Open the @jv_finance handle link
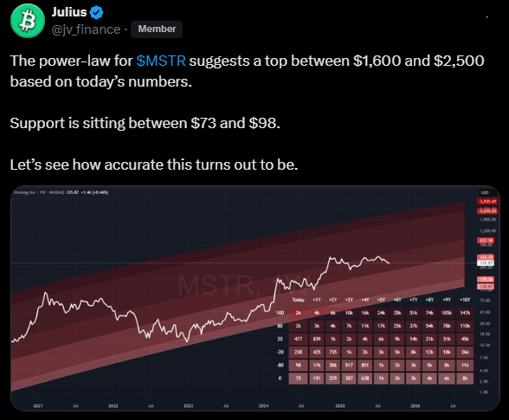The image size is (509, 420). click(x=86, y=29)
